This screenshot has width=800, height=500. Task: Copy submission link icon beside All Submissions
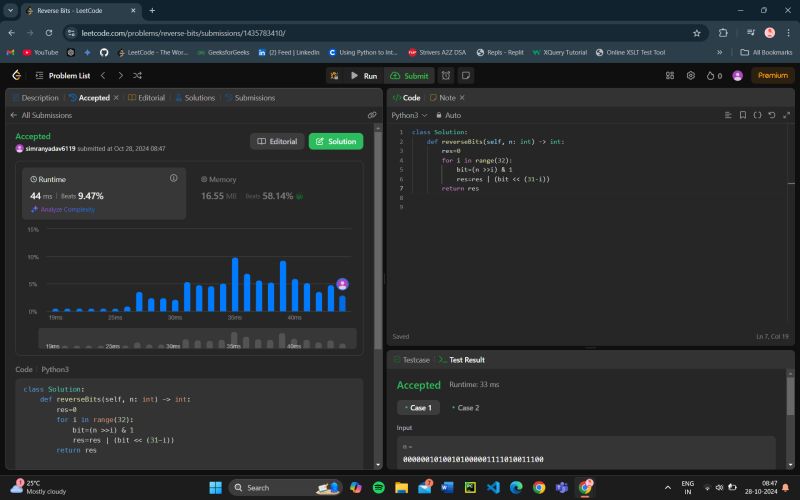coord(372,115)
